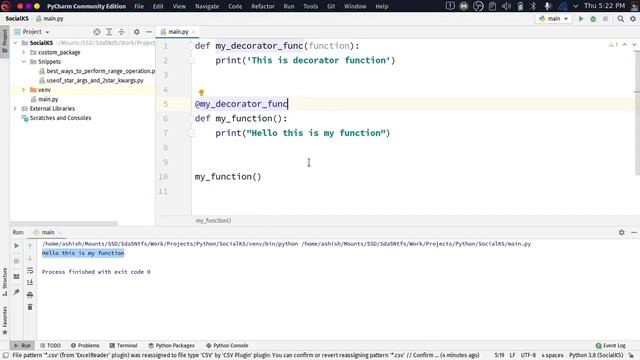This screenshot has height=360, width=640.
Task: Run the main configuration with green play icon
Action: tap(581, 19)
